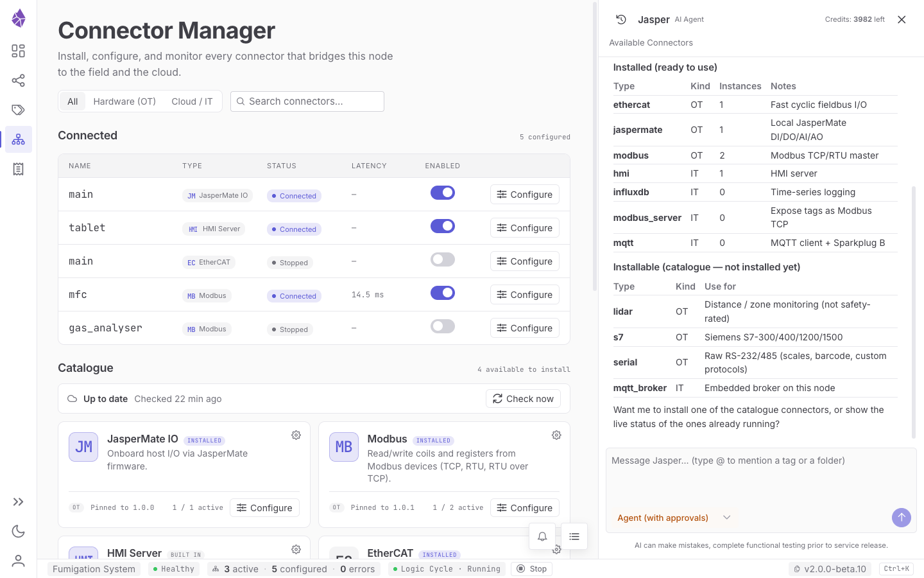This screenshot has width=924, height=578.
Task: Click the INSTALLED badge on EtherCAT card
Action: 440,555
